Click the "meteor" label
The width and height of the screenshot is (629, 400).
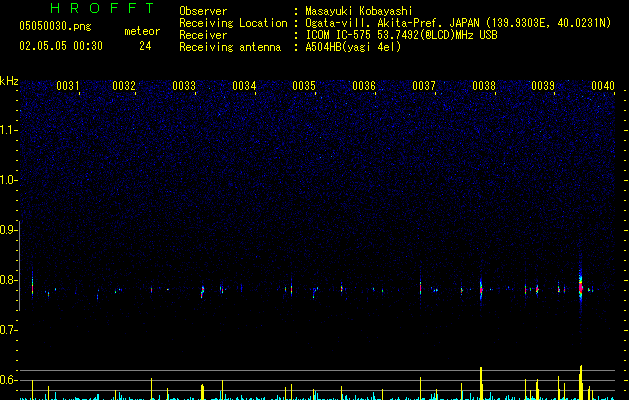[142, 31]
